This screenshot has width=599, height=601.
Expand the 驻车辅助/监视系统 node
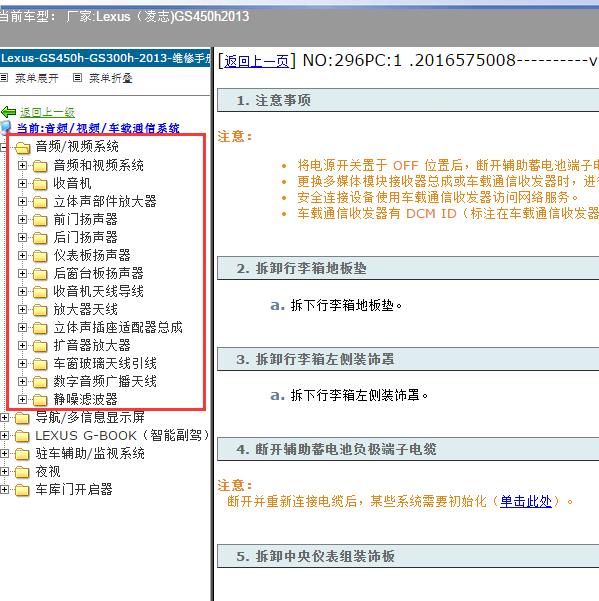coord(4,453)
